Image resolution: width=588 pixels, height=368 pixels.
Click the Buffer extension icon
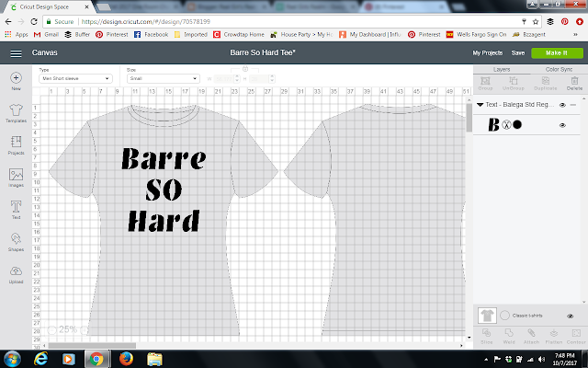(x=550, y=22)
